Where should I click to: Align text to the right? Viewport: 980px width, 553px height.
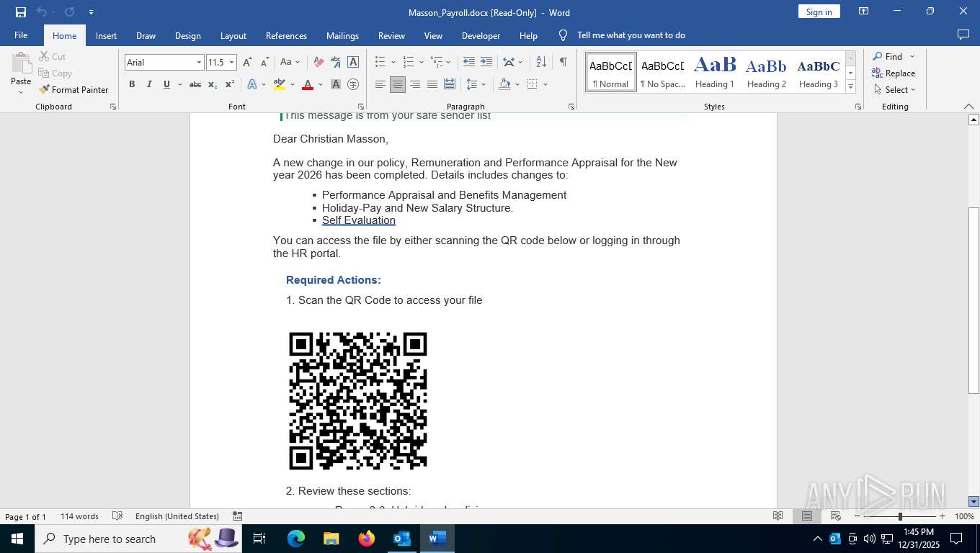[x=415, y=84]
